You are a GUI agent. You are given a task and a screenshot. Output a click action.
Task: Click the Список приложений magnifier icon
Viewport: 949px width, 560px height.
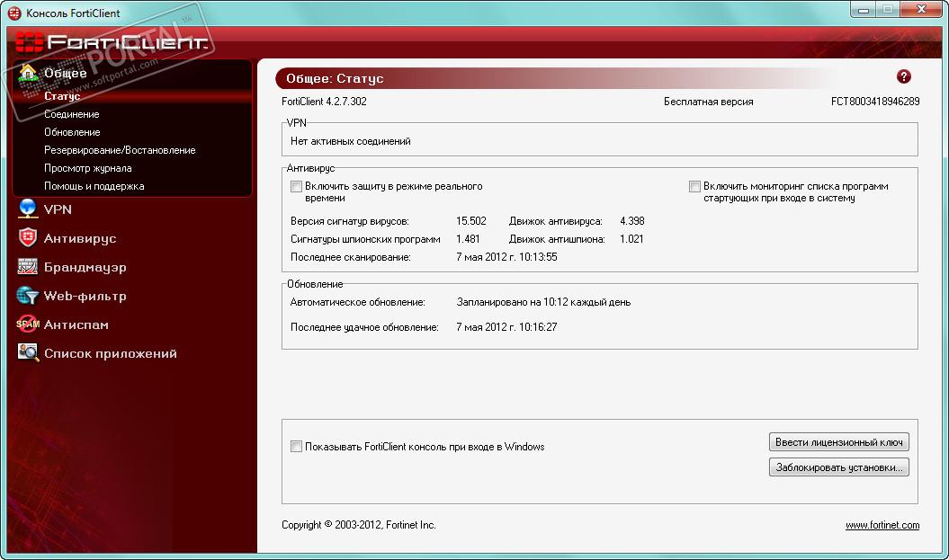tap(28, 352)
